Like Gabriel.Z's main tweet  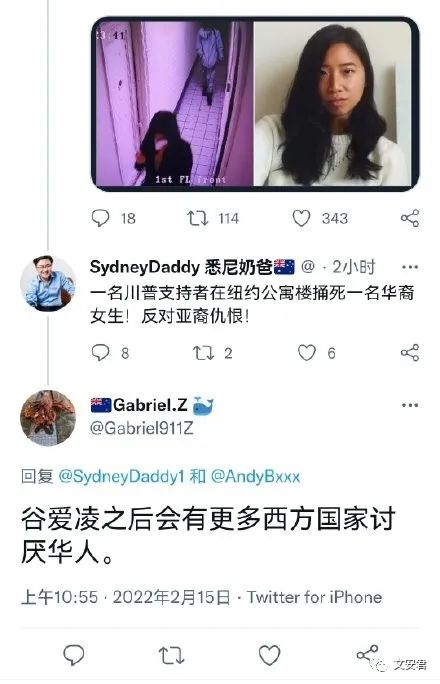[269, 655]
